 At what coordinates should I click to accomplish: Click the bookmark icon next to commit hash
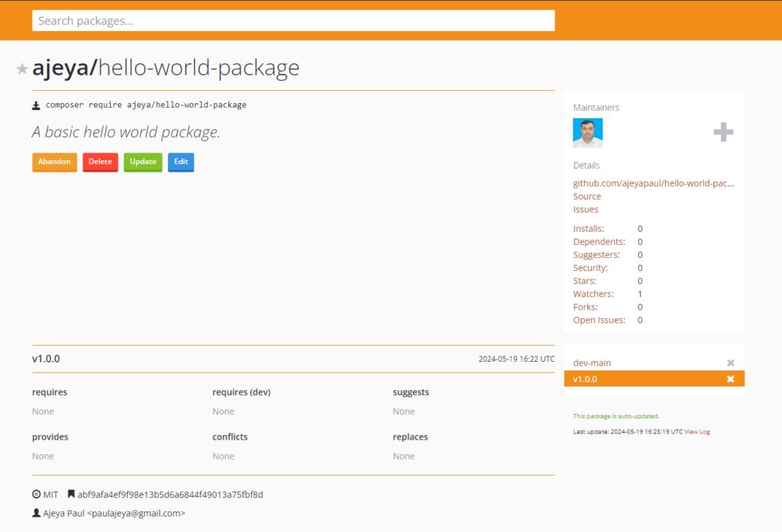71,495
